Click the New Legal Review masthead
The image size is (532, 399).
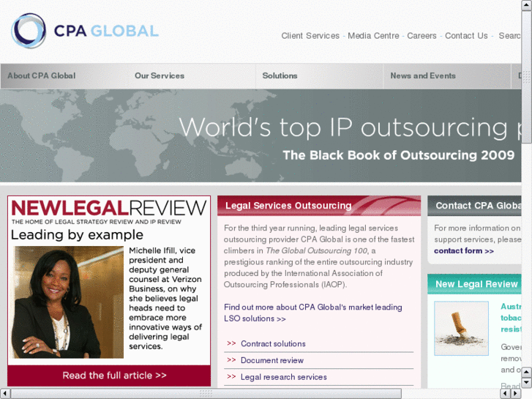tap(109, 212)
